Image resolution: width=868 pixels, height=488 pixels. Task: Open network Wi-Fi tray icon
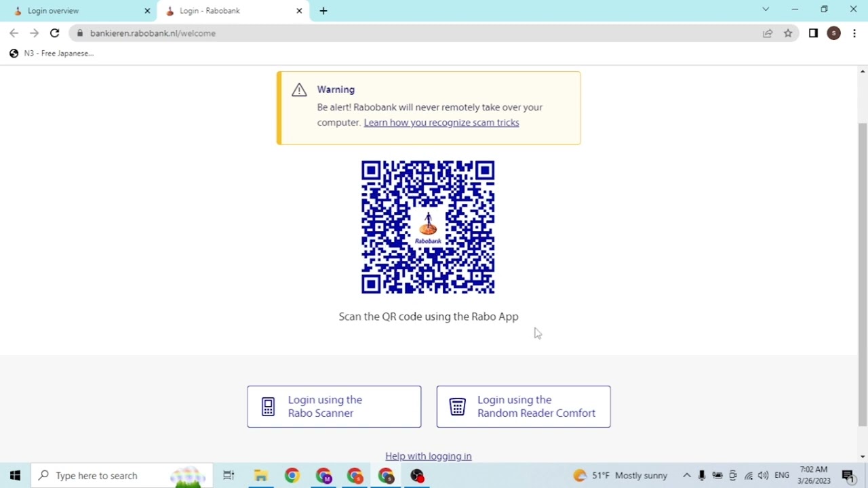point(749,476)
